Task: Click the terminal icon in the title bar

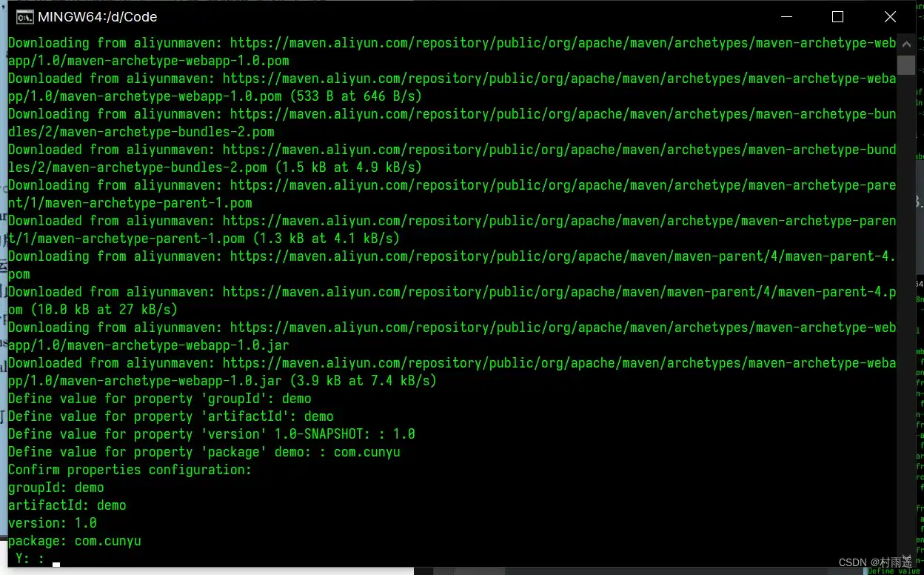Action: [x=24, y=17]
